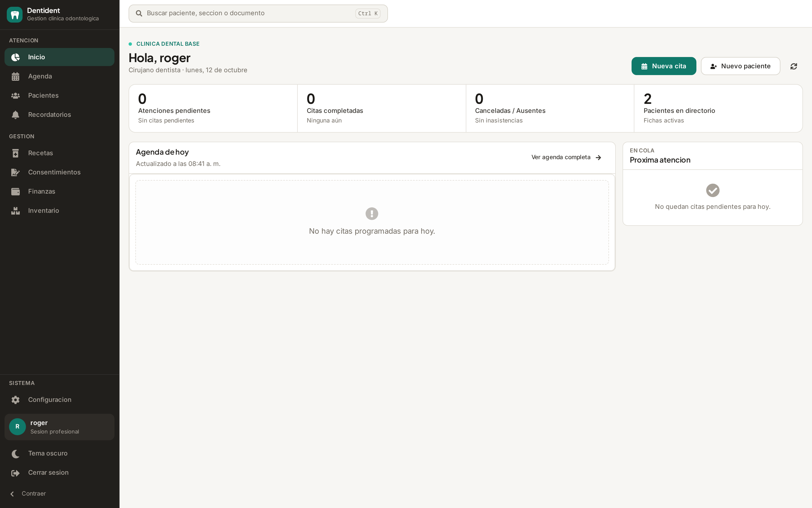The width and height of the screenshot is (812, 508).
Task: Click the Pacientes people icon
Action: [x=16, y=95]
